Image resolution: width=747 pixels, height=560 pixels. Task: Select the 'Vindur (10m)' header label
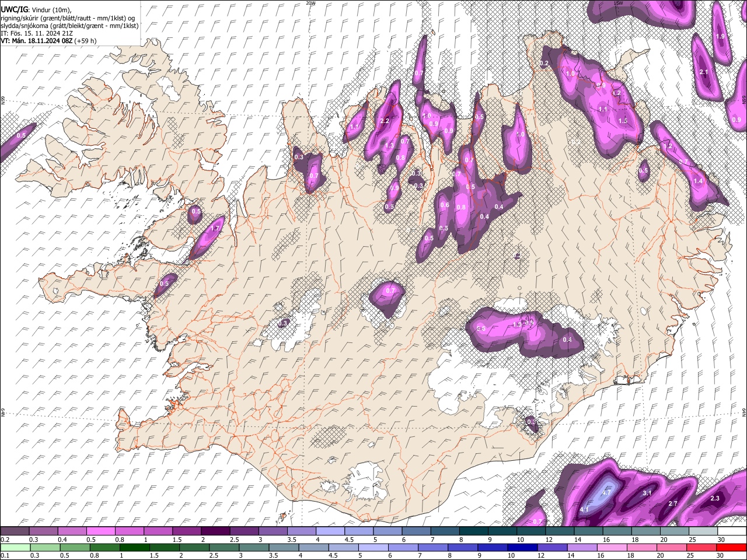52,10
